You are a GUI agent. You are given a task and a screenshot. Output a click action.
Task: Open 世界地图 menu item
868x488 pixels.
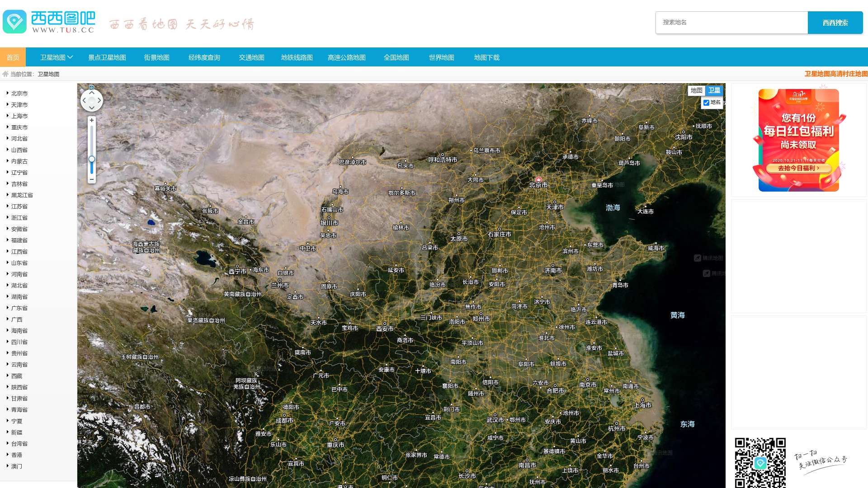(442, 57)
